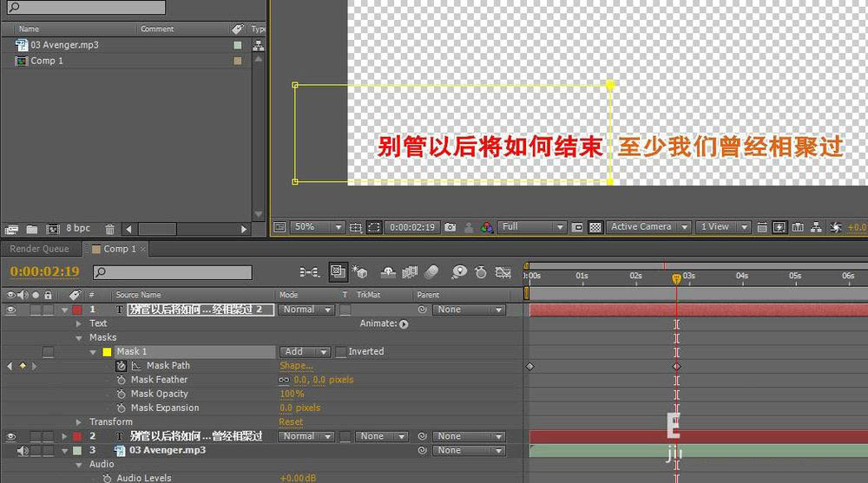The height and width of the screenshot is (483, 868).
Task: Toggle Audio Levels stopwatch
Action: click(107, 478)
